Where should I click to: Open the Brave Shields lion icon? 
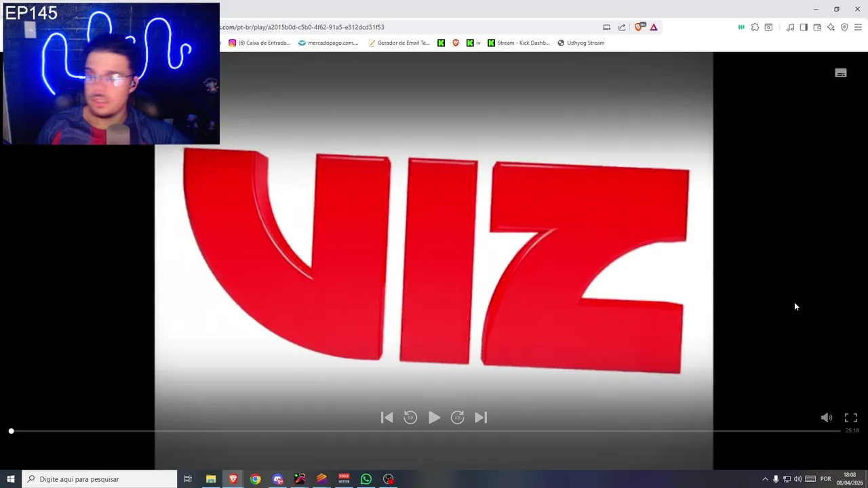[x=639, y=27]
